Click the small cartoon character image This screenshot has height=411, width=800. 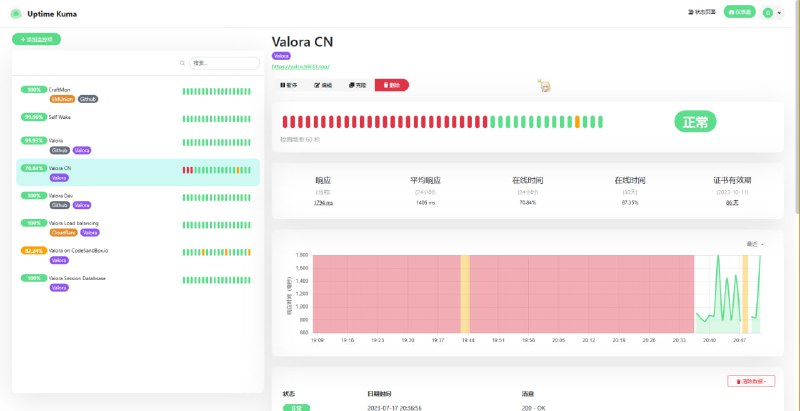[544, 86]
